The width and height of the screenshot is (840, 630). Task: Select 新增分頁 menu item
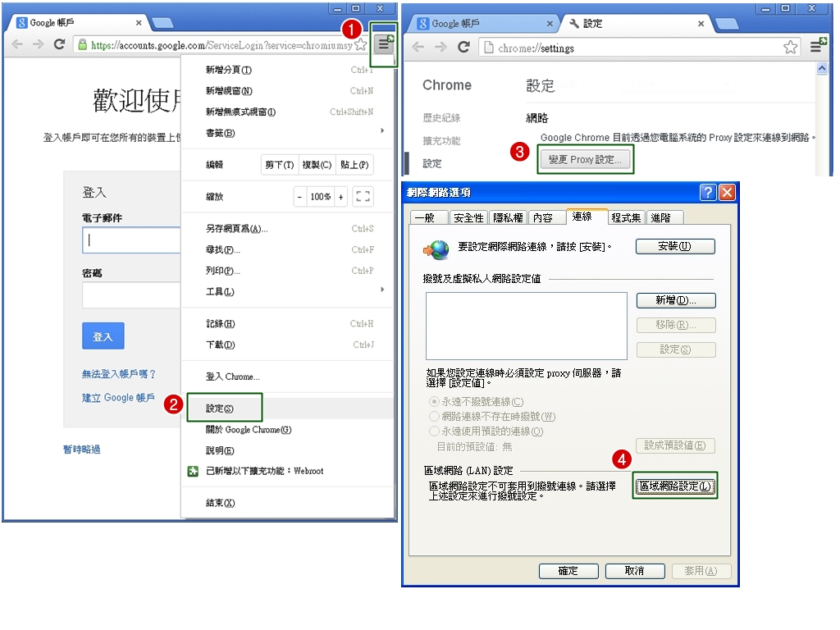point(288,70)
